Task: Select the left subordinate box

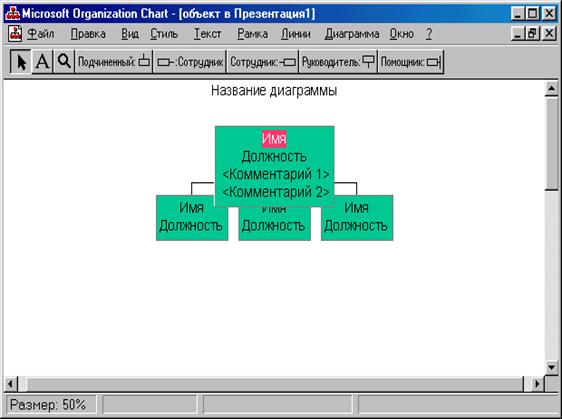Action: click(x=192, y=218)
